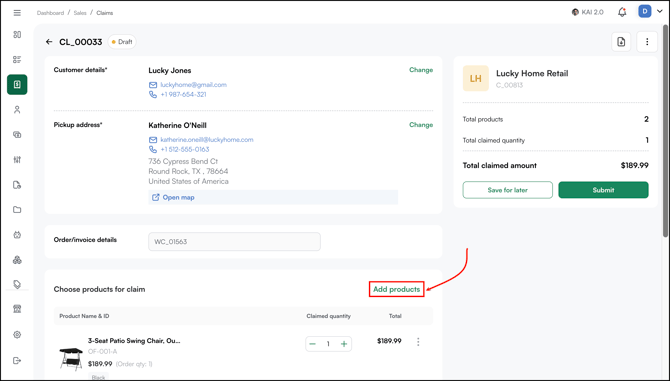Increase claimed quantity with plus button
This screenshot has width=670, height=381.
click(344, 344)
